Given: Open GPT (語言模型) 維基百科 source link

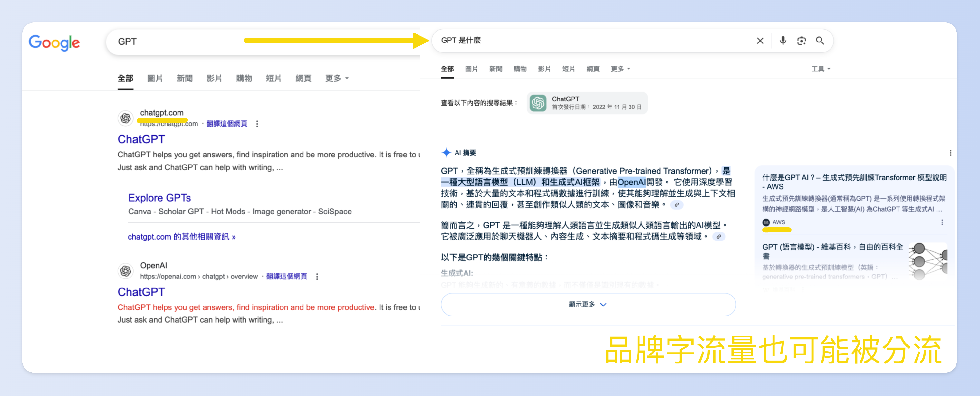Looking at the screenshot, I should pyautogui.click(x=832, y=251).
